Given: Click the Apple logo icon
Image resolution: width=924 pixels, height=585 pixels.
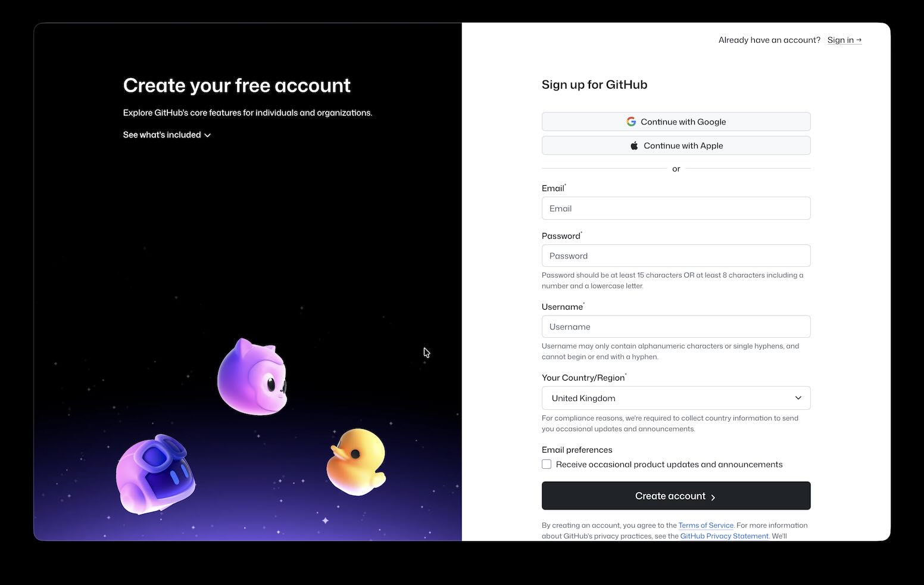Looking at the screenshot, I should (634, 146).
